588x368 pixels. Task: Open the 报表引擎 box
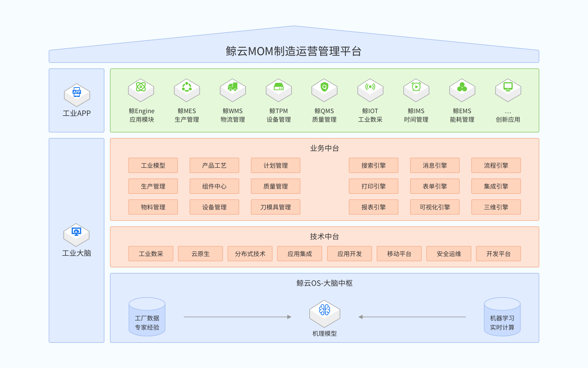tap(374, 207)
